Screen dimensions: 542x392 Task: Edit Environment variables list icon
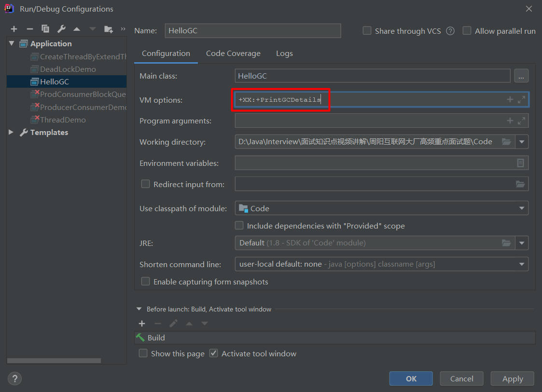point(520,163)
